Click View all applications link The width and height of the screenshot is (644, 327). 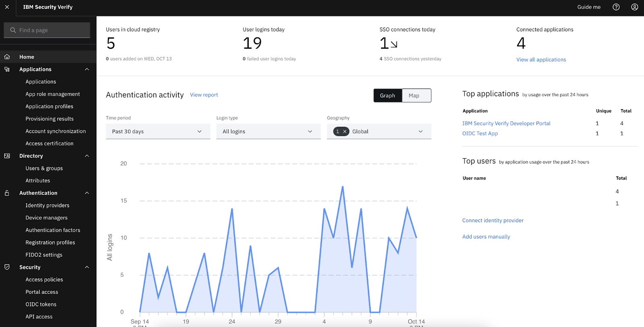tap(541, 60)
